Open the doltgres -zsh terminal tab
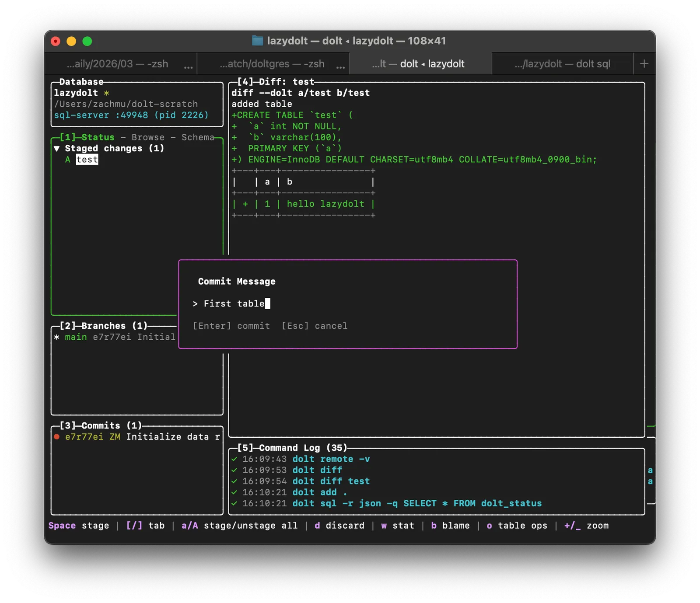 (272, 64)
